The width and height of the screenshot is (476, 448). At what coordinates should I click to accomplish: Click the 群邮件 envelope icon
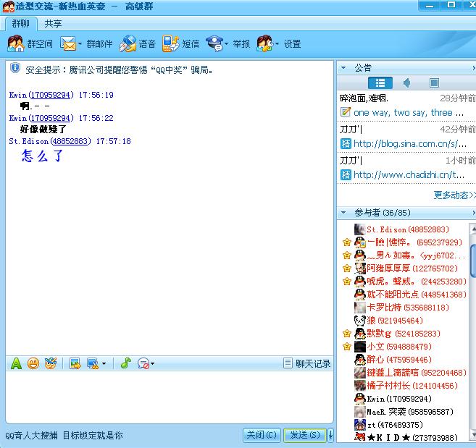pos(68,43)
